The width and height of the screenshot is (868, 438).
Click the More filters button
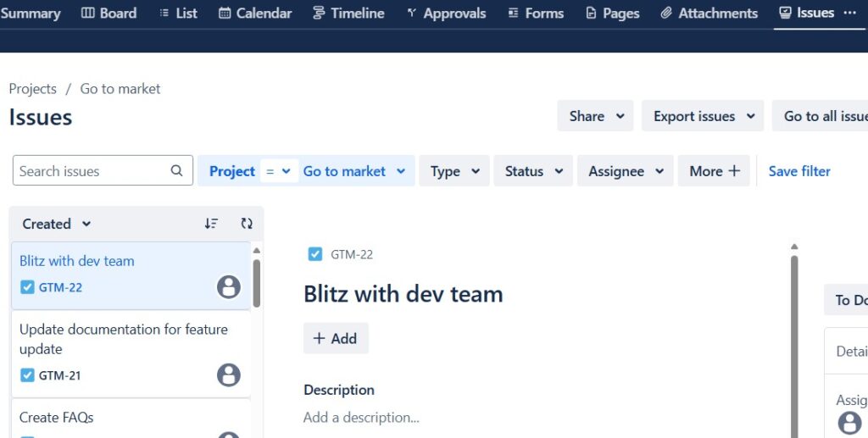pyautogui.click(x=714, y=171)
